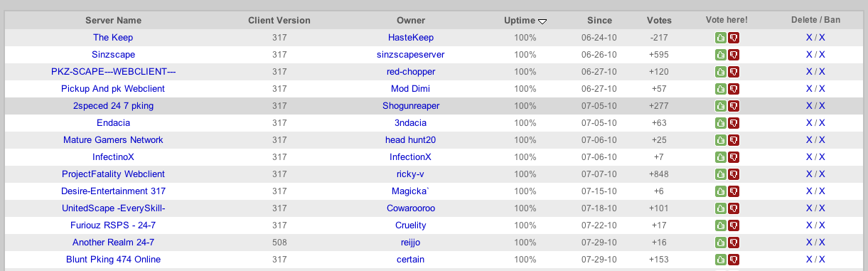Open the PKZ-SCAPE---WEBCLIENT--- server link

point(113,72)
